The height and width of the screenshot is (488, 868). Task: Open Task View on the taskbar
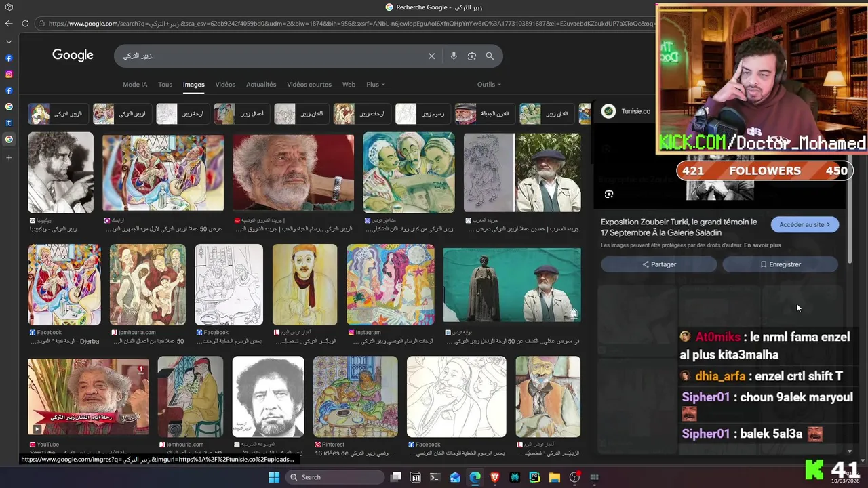click(396, 477)
